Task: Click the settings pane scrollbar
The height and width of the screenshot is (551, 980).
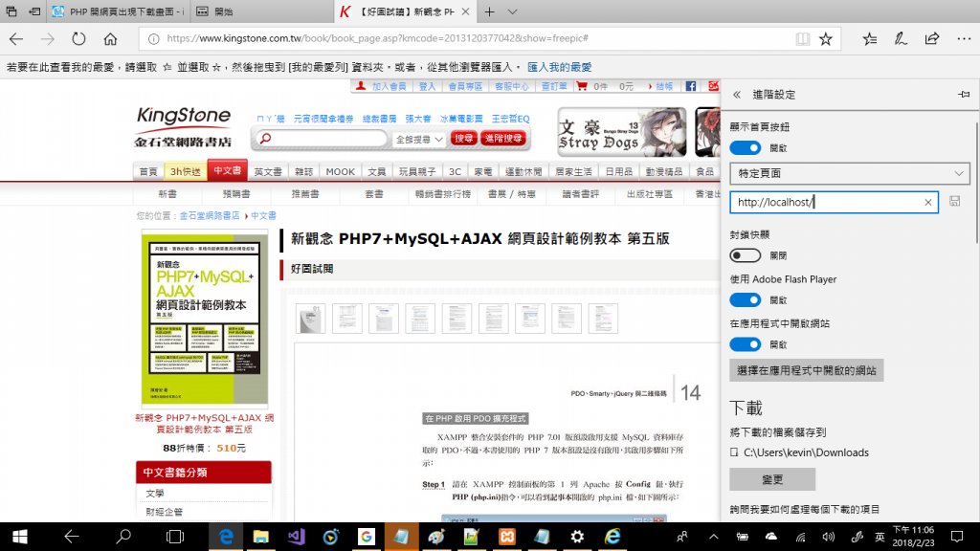Action: (976, 183)
